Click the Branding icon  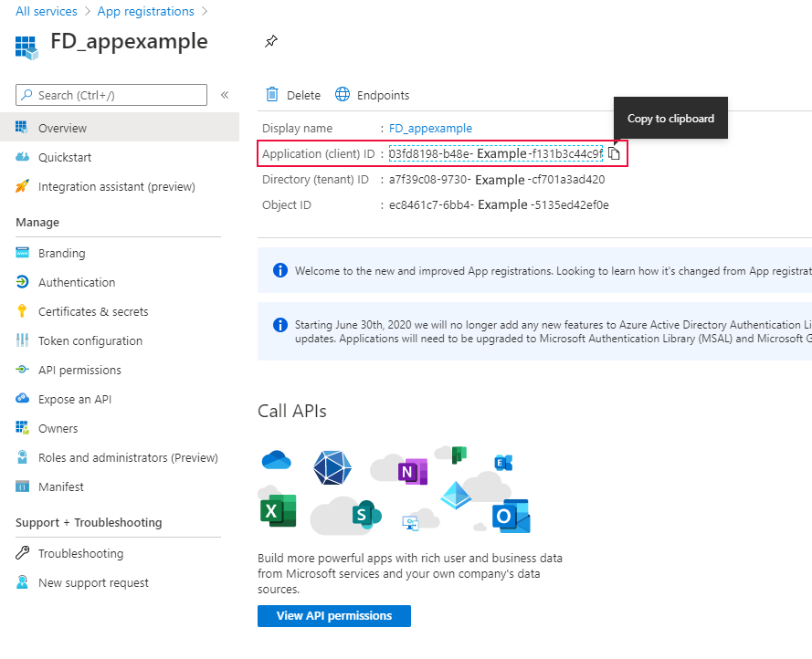click(x=22, y=253)
